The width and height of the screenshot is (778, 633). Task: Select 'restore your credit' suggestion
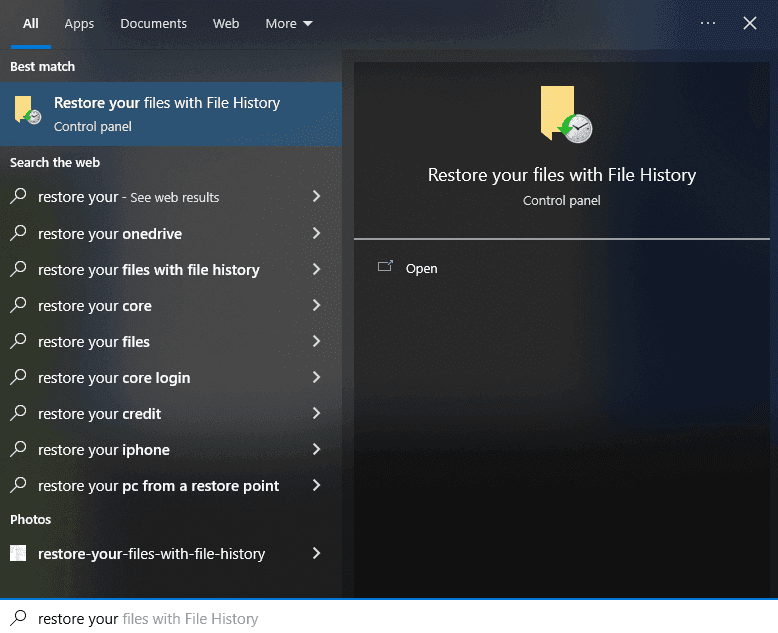[171, 413]
